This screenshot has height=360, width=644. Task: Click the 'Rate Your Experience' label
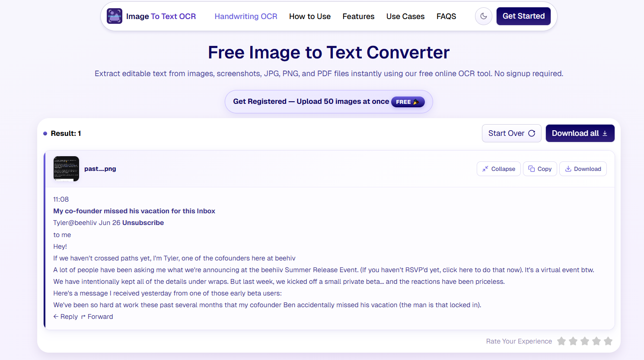click(519, 341)
